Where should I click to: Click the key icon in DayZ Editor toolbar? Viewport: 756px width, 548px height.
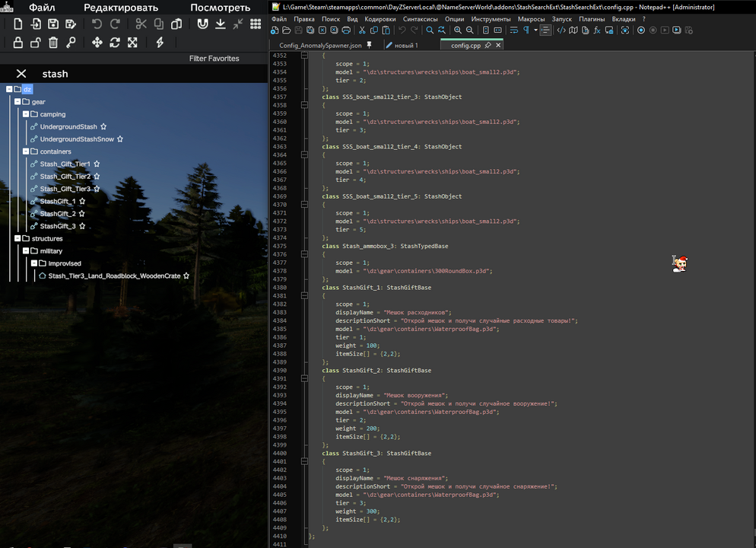71,43
